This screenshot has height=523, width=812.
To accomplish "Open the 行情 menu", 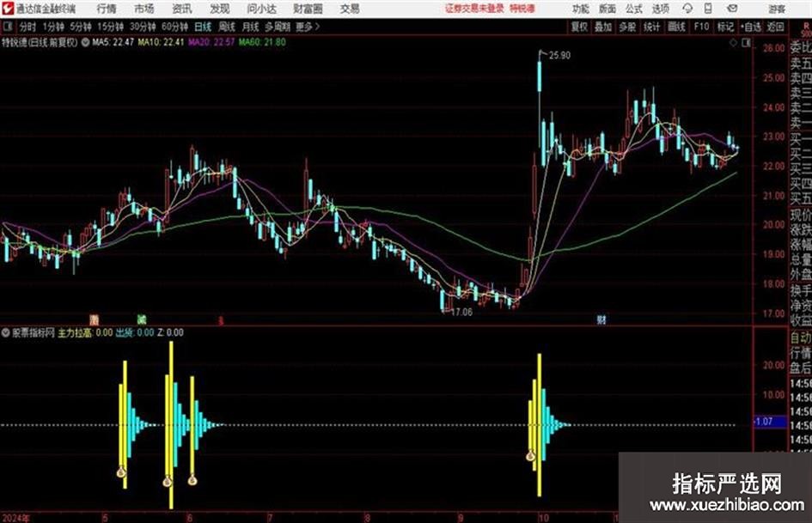I will pos(107,9).
